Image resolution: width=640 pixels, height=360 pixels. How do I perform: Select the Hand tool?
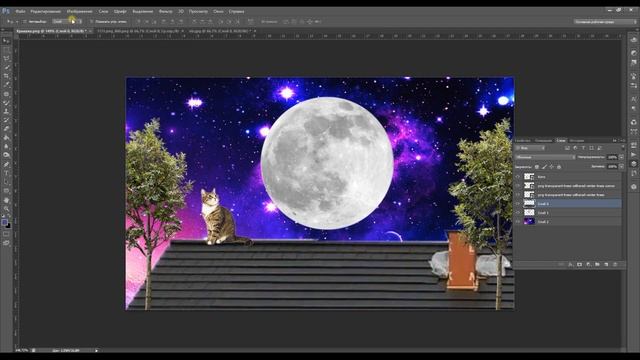pyautogui.click(x=6, y=200)
